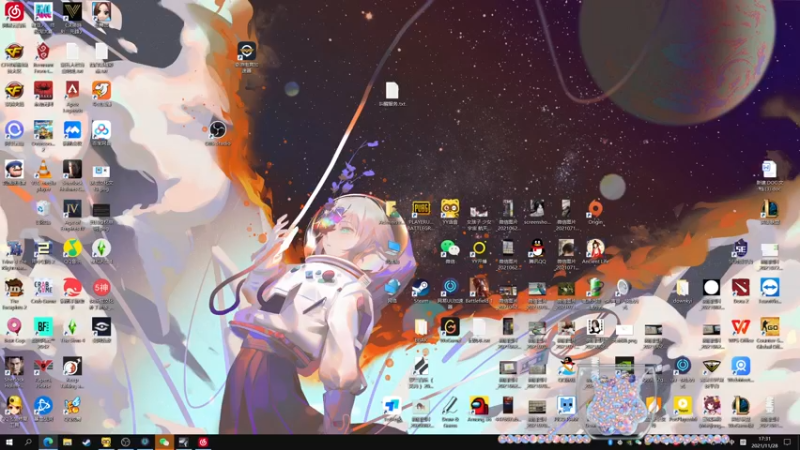Screen dimensions: 800x450
Task: Open Baidu Netdisk desktop shortcut
Action: pyautogui.click(x=101, y=130)
